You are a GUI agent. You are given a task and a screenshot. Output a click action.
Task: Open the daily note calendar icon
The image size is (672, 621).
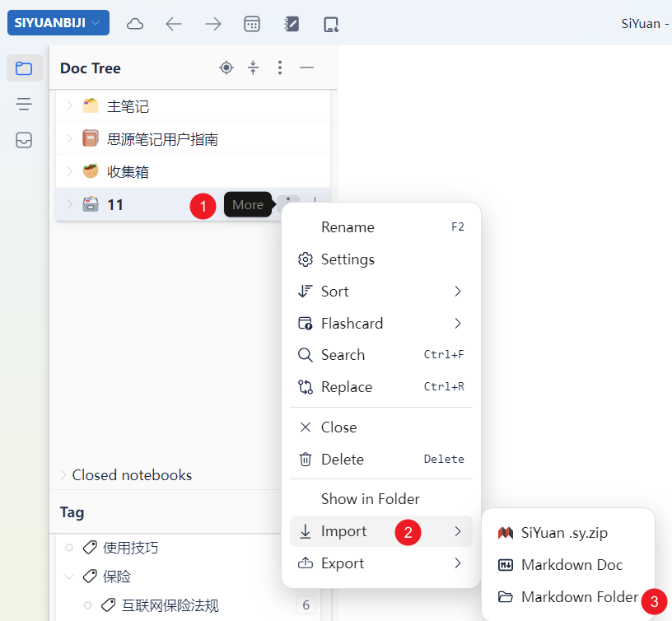click(x=252, y=24)
